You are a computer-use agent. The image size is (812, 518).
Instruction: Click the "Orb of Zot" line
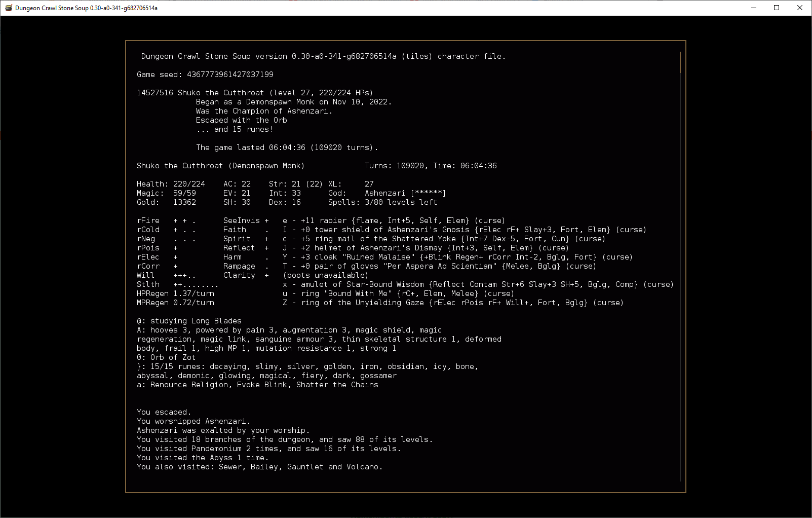coord(172,357)
